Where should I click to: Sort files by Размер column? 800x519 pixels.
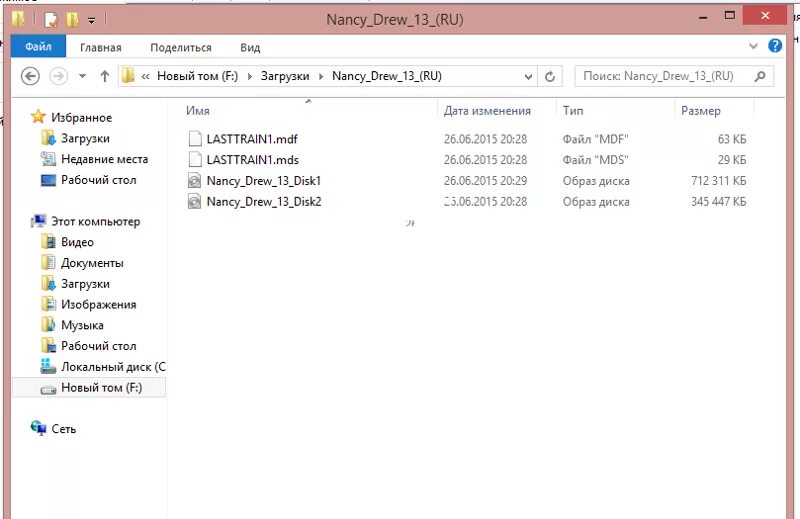(701, 111)
